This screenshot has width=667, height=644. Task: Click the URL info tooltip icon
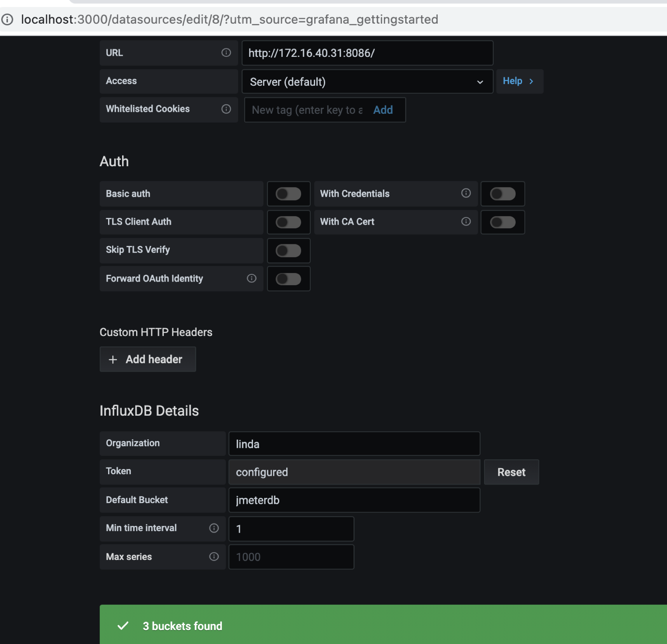click(226, 52)
